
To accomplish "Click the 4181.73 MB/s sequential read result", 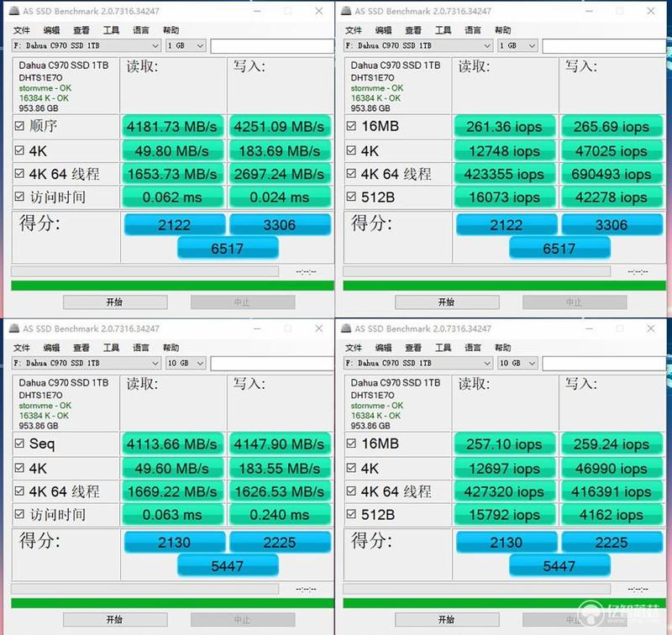I will pyautogui.click(x=172, y=126).
